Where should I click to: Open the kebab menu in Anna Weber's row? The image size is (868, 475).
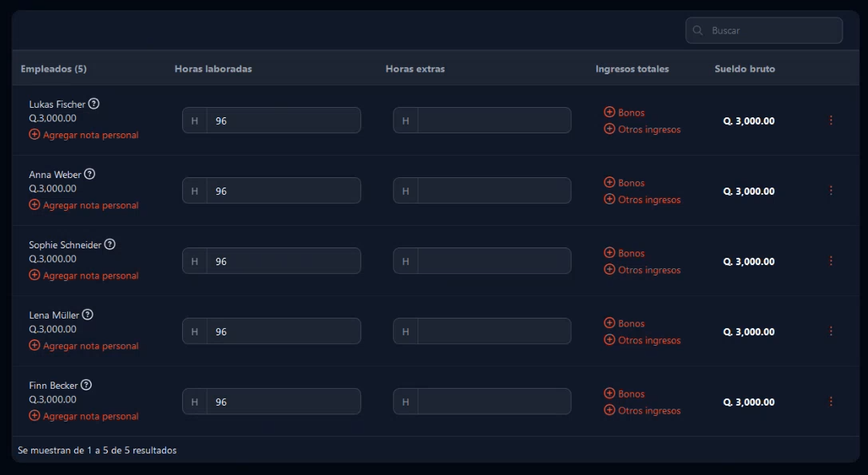coord(830,191)
